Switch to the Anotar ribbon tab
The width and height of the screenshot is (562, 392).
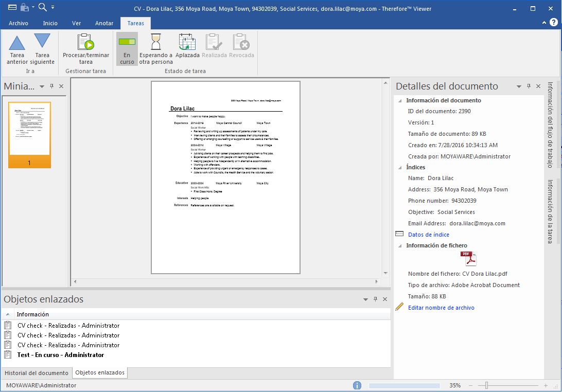pyautogui.click(x=104, y=23)
